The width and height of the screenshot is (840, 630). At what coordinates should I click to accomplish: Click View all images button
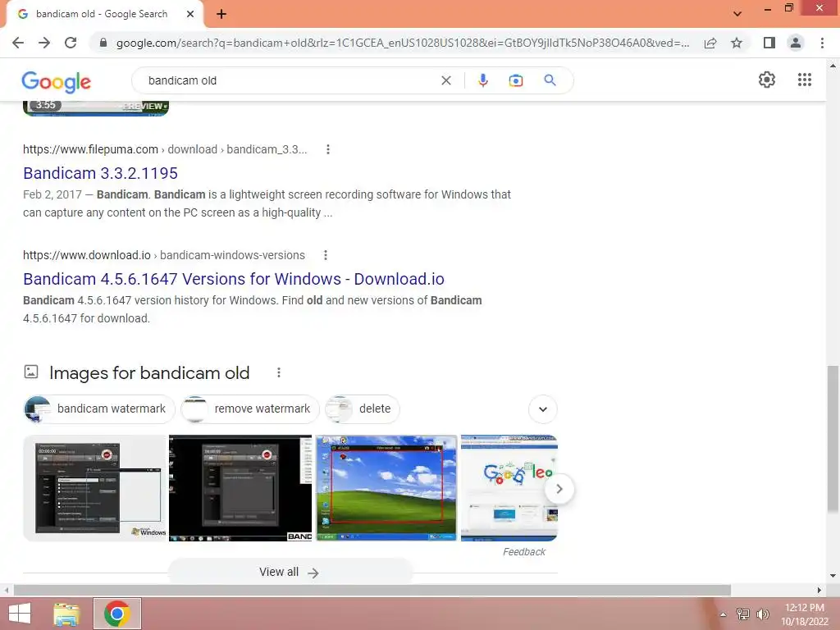[290, 572]
